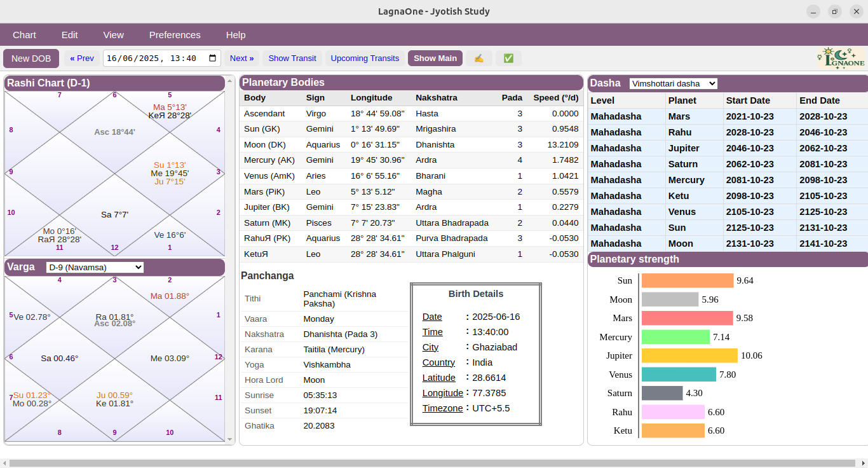868x468 pixels.
Task: Click the New DOB button
Action: tap(31, 58)
